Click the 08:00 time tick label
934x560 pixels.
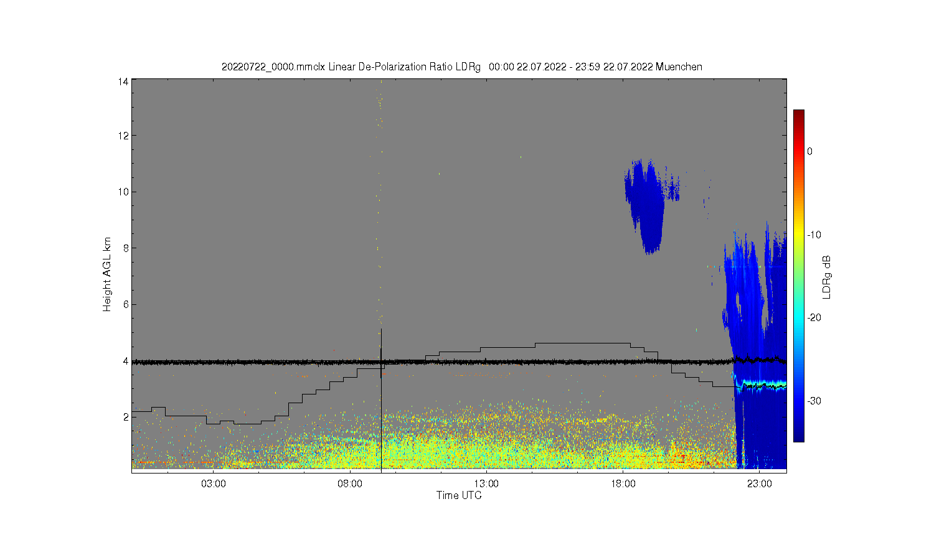350,484
